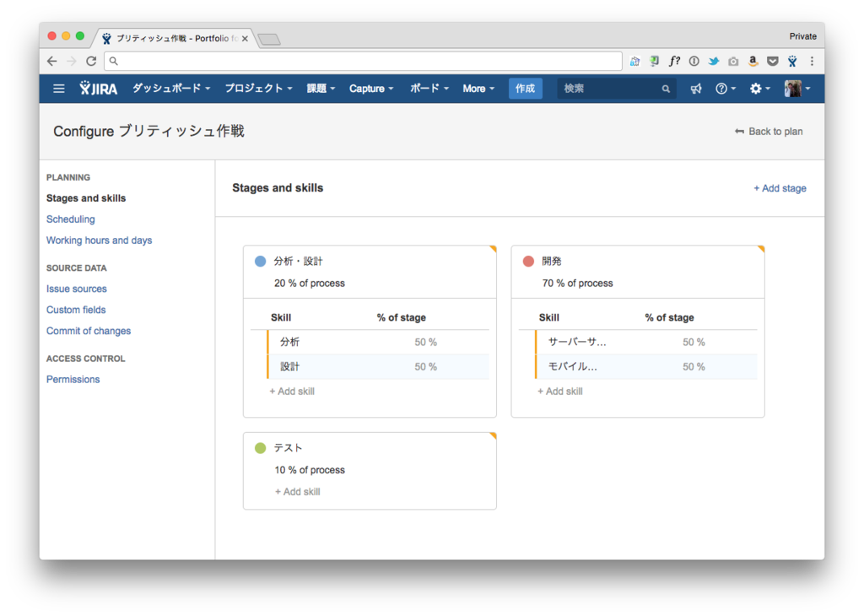This screenshot has height=616, width=864.
Task: Open Working hours and days settings
Action: 100,240
